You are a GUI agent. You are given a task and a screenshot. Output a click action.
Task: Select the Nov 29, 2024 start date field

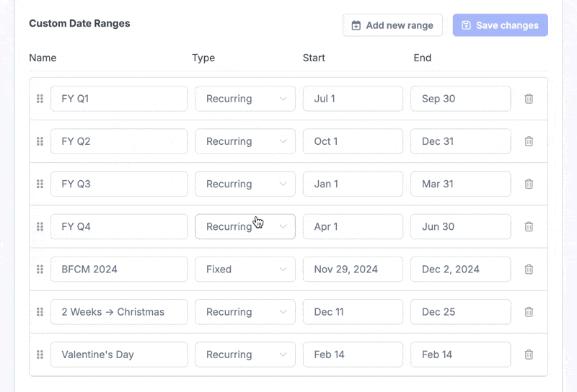pyautogui.click(x=353, y=269)
